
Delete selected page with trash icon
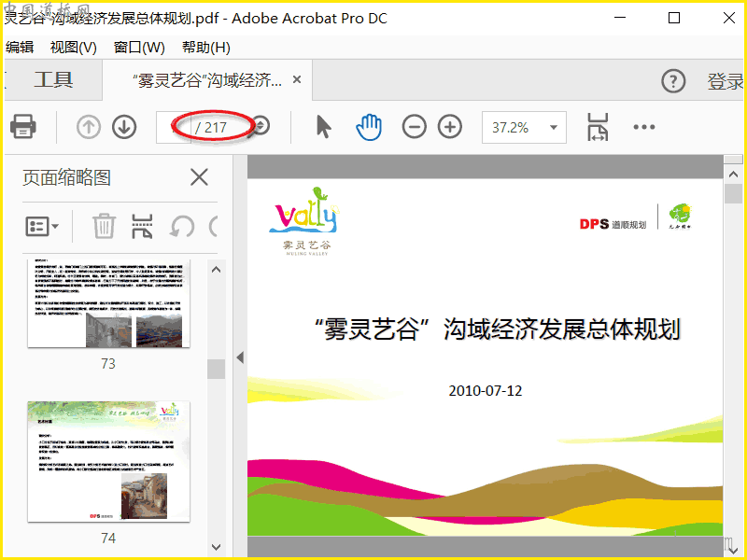click(104, 226)
